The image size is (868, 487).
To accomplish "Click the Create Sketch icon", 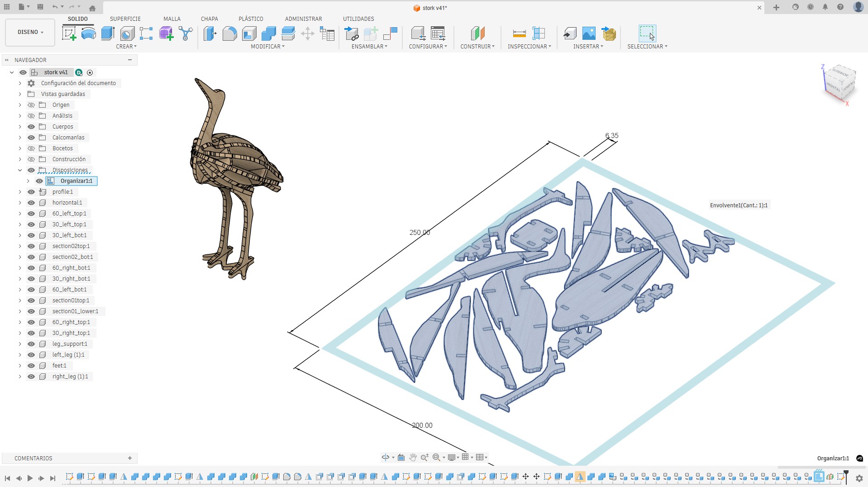I will pyautogui.click(x=69, y=33).
